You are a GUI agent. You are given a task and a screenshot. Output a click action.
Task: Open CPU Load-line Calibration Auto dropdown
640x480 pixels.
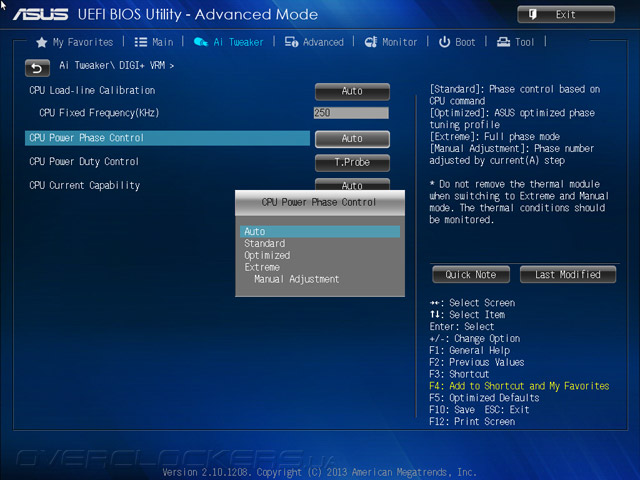[352, 91]
